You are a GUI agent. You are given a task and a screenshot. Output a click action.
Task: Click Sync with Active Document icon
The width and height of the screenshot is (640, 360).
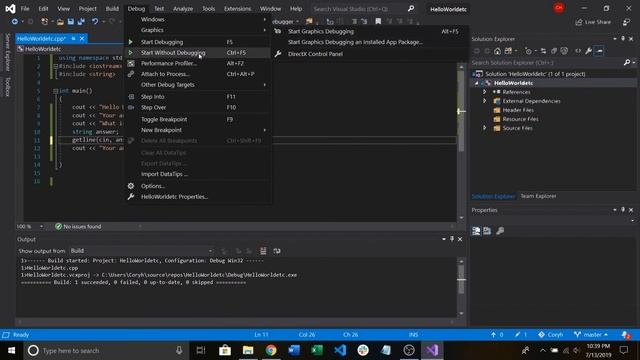coord(543,51)
